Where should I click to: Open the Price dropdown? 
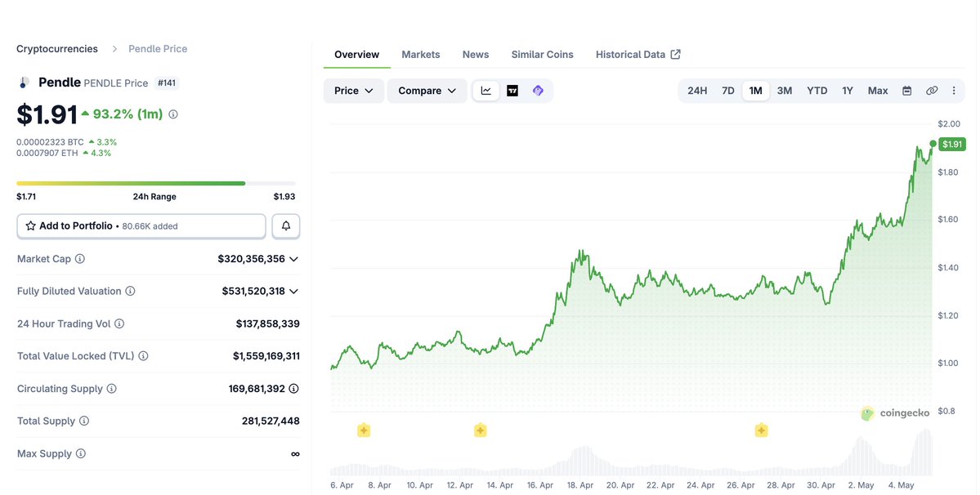(x=354, y=91)
